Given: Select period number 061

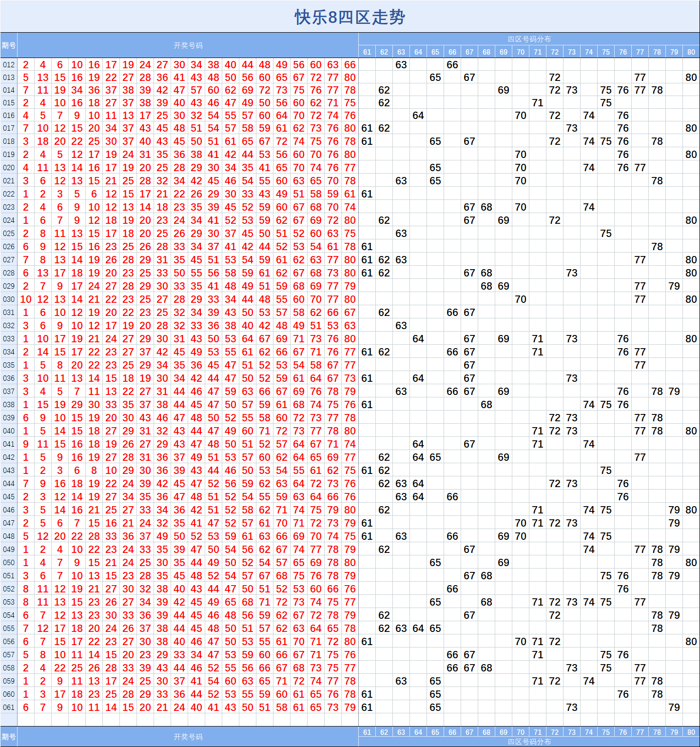Looking at the screenshot, I should tap(9, 708).
